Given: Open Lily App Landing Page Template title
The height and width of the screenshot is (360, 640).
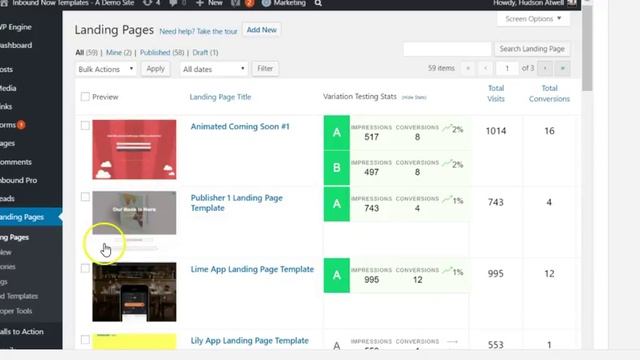Looking at the screenshot, I should tap(249, 341).
